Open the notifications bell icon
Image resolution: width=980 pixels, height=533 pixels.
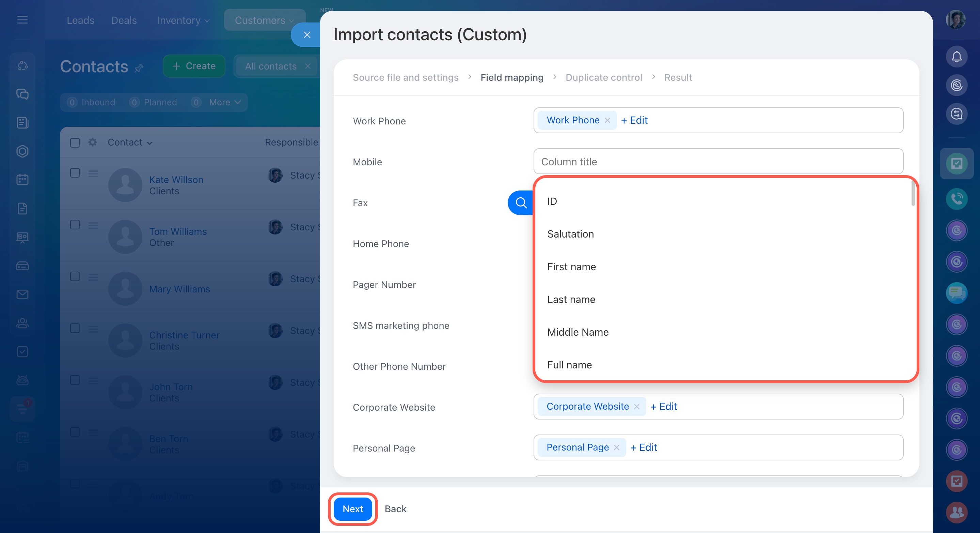pyautogui.click(x=956, y=57)
